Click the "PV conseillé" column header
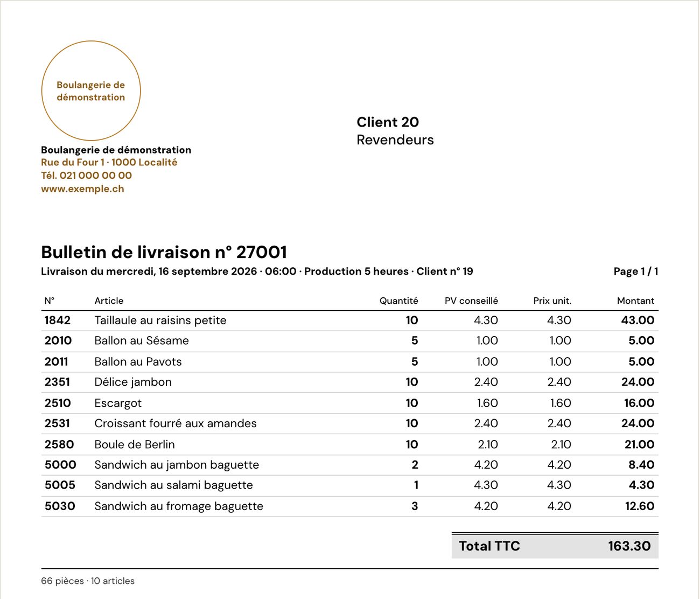Screen dimensions: 700x599 (471, 301)
